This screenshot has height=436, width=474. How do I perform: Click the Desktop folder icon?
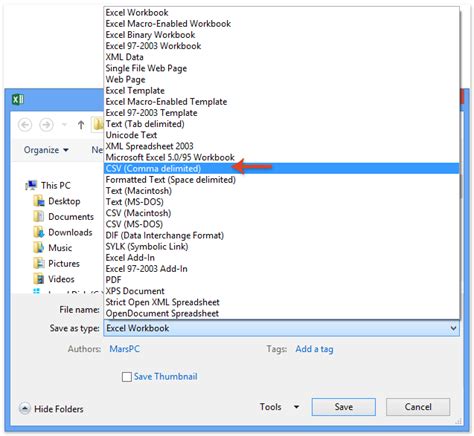click(39, 201)
